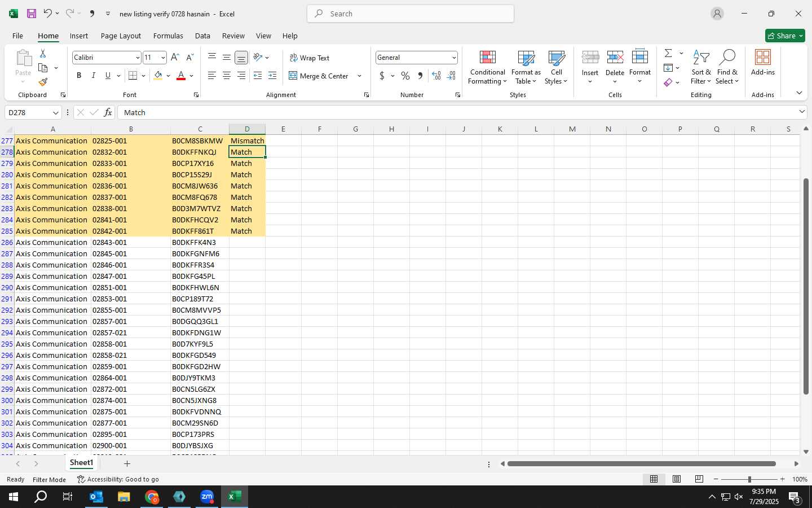Increase decimal places
This screenshot has height=508, width=812.
(436, 76)
